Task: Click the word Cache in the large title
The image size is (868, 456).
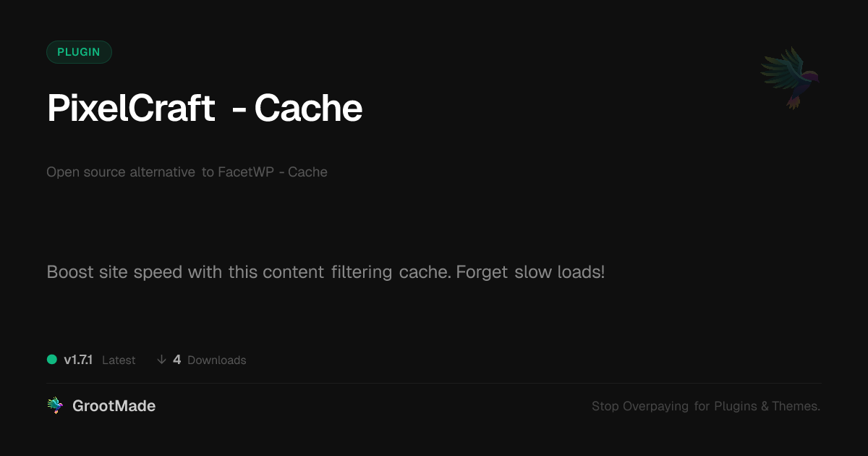Action: tap(308, 109)
